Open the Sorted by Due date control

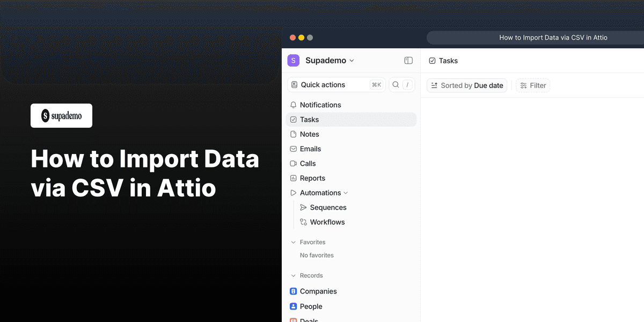[x=466, y=85]
